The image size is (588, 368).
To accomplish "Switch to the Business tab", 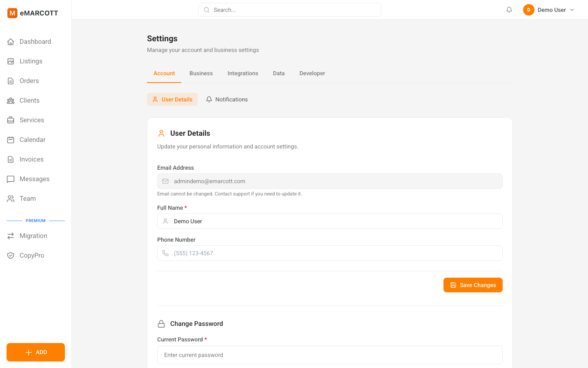I will [x=201, y=73].
